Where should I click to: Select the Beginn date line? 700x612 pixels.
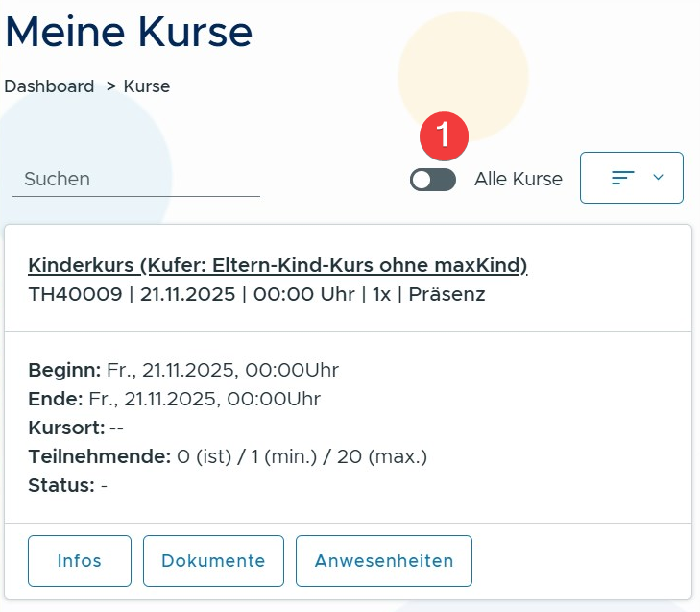click(x=183, y=370)
